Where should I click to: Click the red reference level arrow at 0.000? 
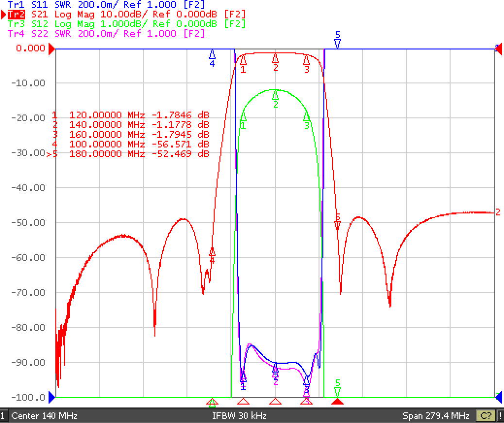(52, 49)
